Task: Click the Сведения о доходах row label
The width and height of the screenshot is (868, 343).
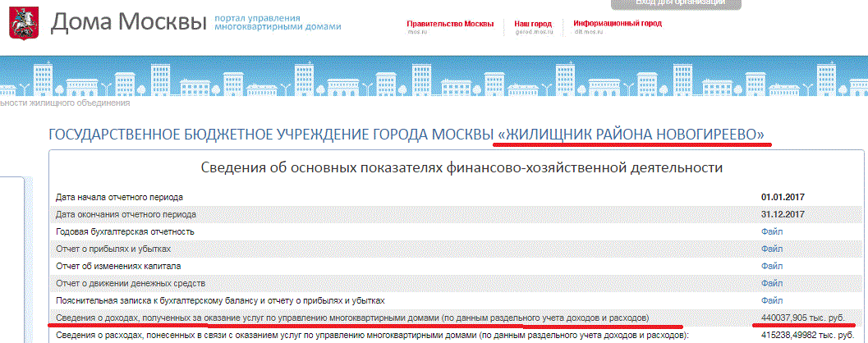Action: point(352,318)
